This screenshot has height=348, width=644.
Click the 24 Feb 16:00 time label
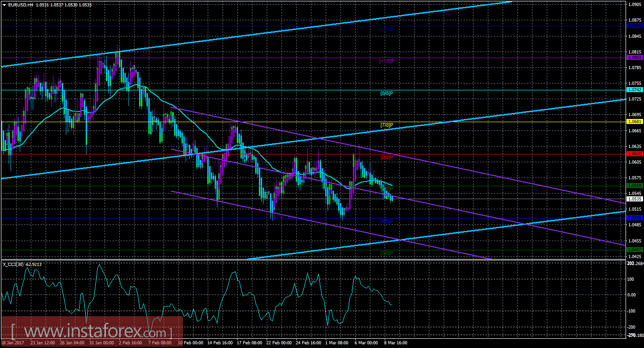tap(310, 343)
